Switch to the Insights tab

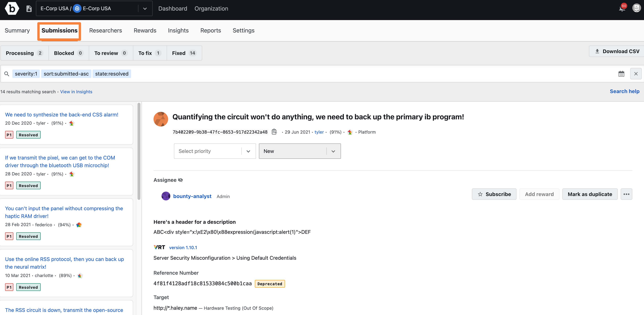179,30
